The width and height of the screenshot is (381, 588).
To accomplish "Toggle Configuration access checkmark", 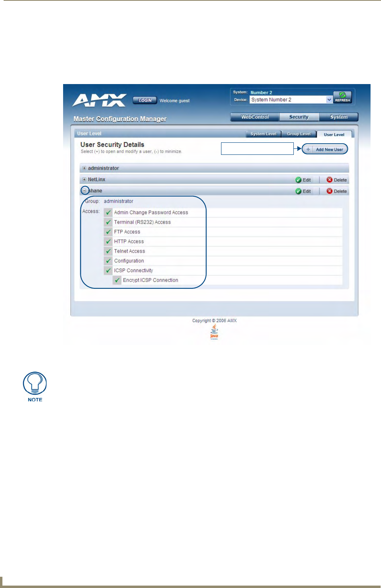I will [x=108, y=261].
